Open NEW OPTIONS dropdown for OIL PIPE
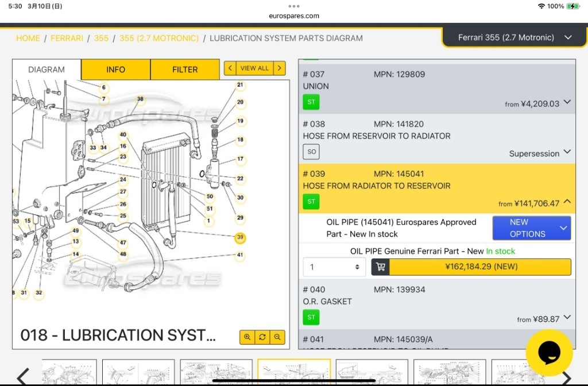The image size is (588, 386). (x=532, y=228)
